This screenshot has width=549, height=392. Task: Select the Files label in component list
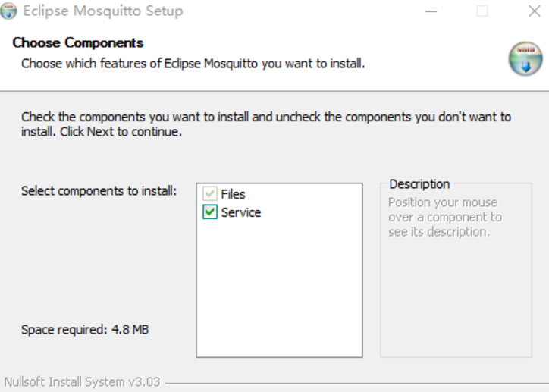coord(233,194)
